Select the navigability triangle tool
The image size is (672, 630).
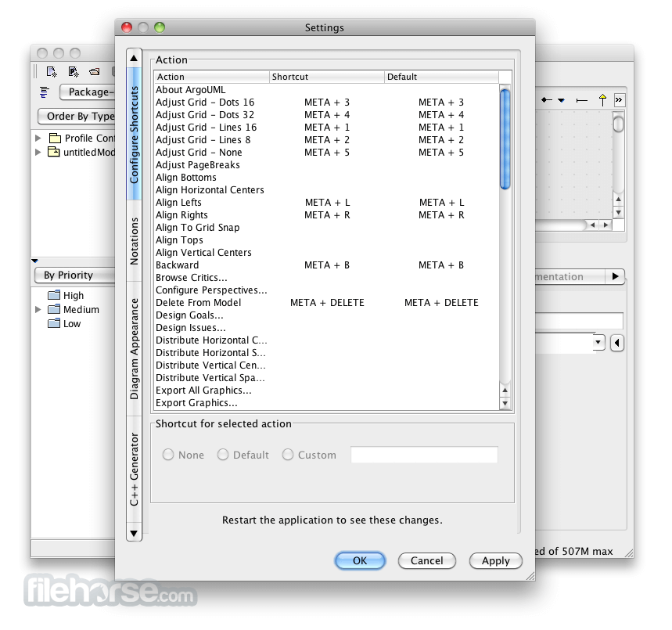[x=562, y=100]
